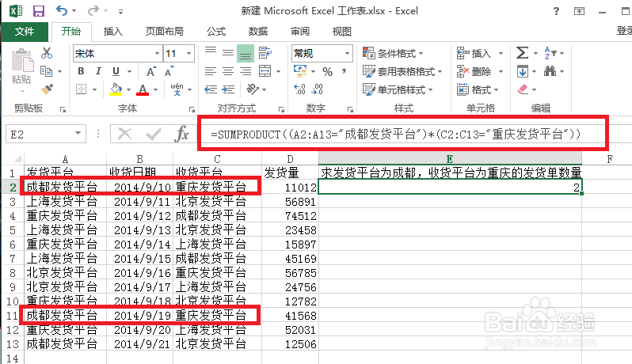Image resolution: width=632 pixels, height=364 pixels.
Task: Click the confirm checkmark in formula bar
Action: (154, 134)
